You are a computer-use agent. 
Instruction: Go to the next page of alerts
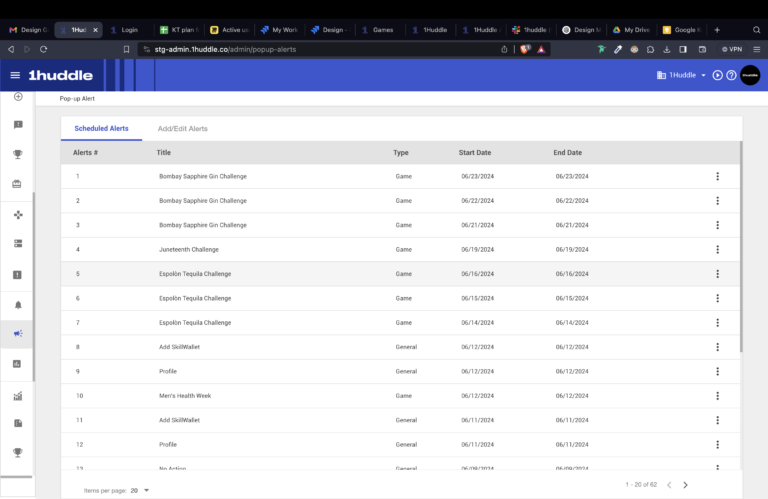click(x=685, y=485)
